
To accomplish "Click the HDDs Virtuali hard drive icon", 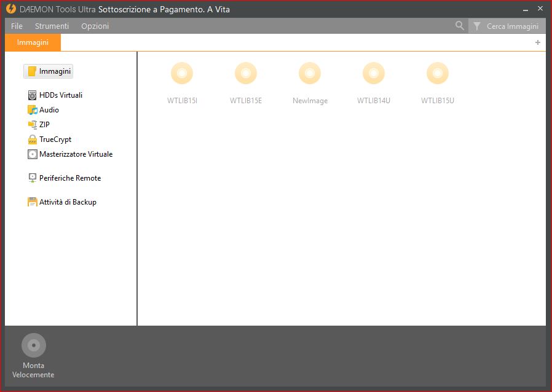I will pos(32,95).
